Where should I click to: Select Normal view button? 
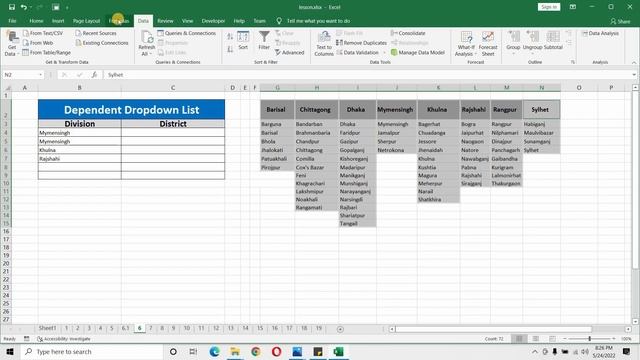tap(519, 339)
